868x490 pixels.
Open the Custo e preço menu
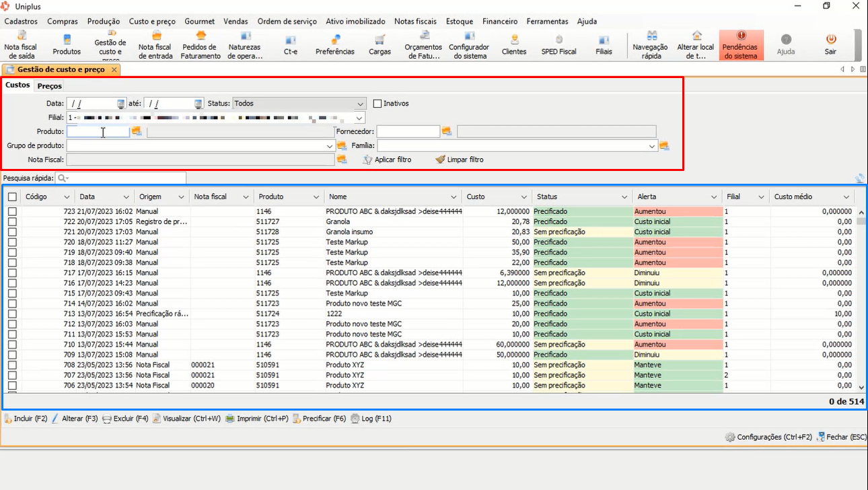(x=152, y=22)
